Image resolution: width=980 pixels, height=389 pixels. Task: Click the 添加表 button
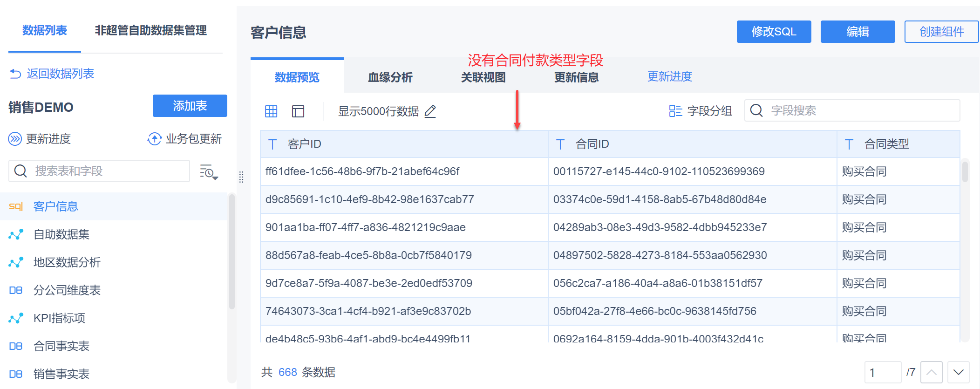pyautogui.click(x=190, y=106)
